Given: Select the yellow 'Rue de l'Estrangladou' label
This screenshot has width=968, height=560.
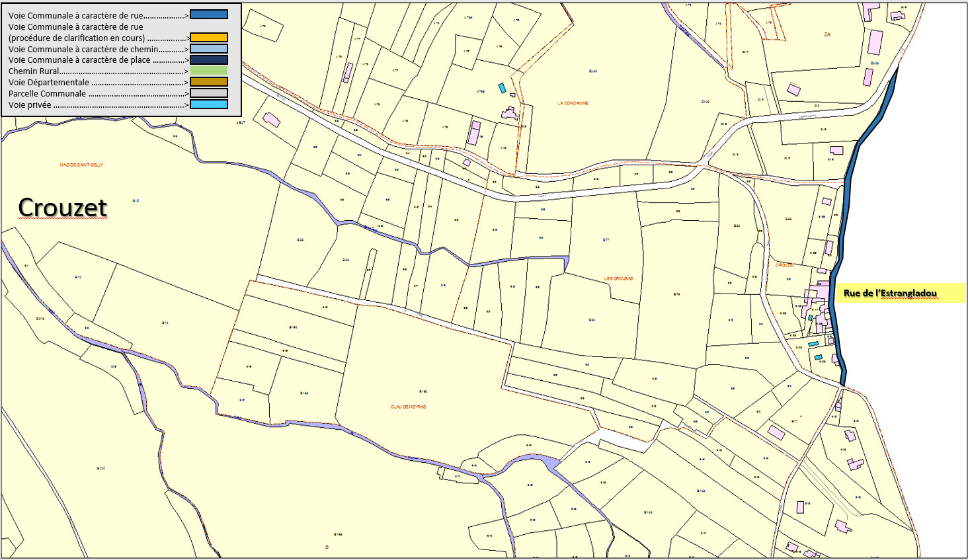Looking at the screenshot, I should pyautogui.click(x=890, y=294).
